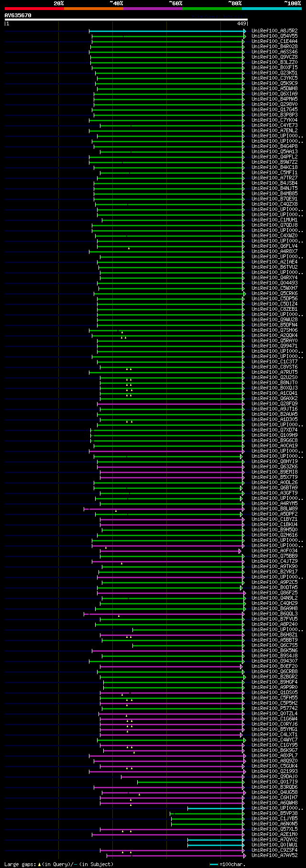306x868 pixels.
Task: Open hit UniRef100_Q9VCZ8
Action: click(x=274, y=57)
